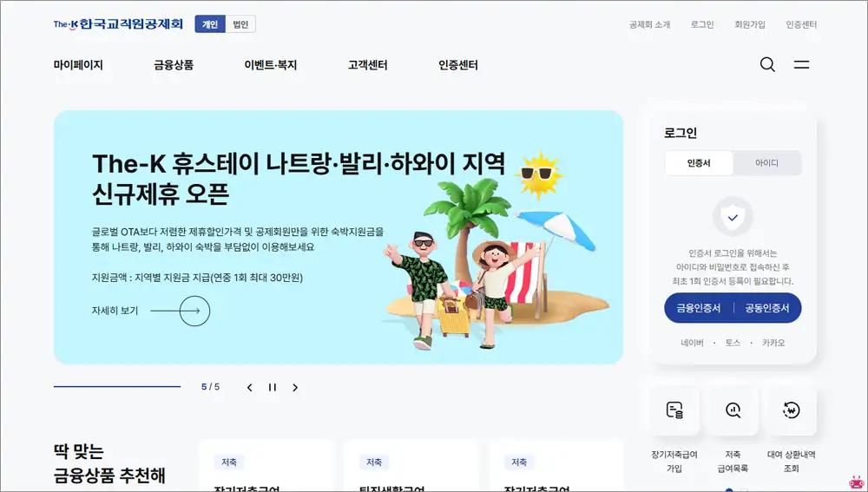The width and height of the screenshot is (868, 492).
Task: Click The-K 한국교직원공제회 logo
Action: (118, 23)
